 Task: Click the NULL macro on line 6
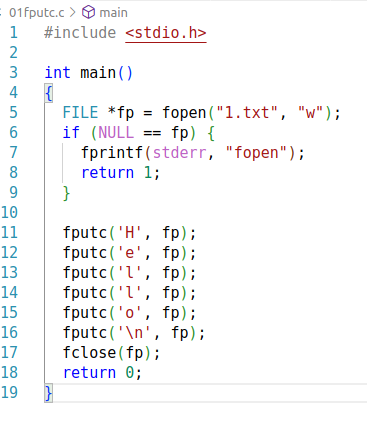(116, 133)
